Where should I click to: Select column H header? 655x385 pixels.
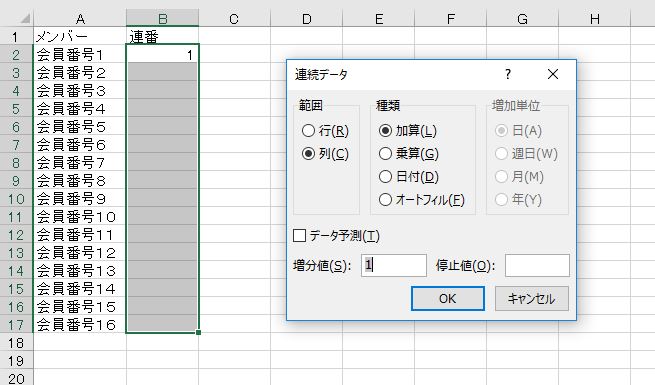point(595,18)
